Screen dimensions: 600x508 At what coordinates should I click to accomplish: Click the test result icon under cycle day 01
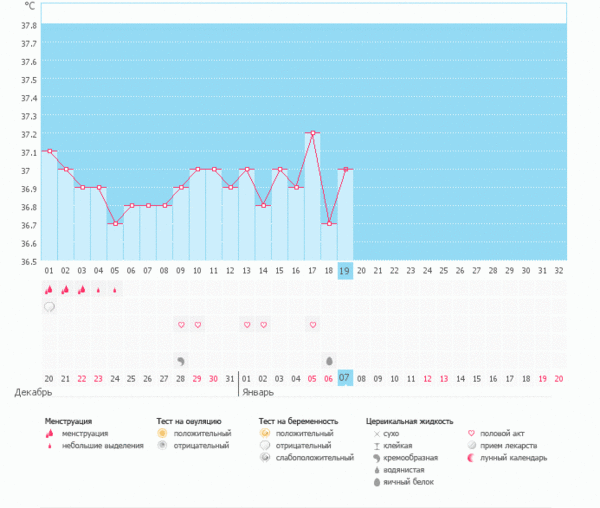tap(48, 307)
